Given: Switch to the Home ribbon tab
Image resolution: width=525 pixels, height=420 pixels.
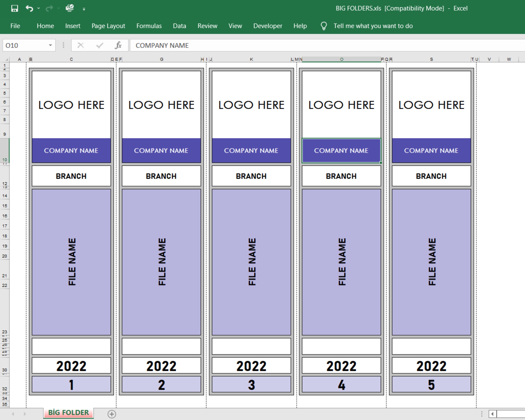Looking at the screenshot, I should point(45,26).
